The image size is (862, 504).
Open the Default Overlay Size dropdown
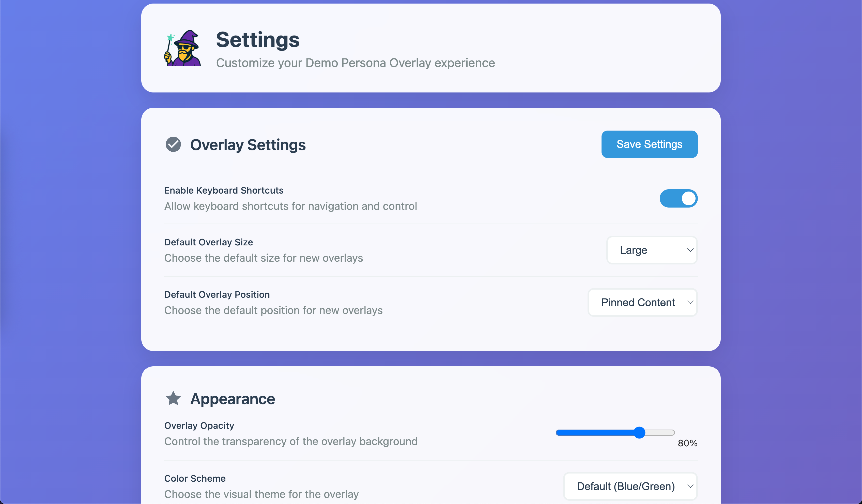[x=651, y=250]
